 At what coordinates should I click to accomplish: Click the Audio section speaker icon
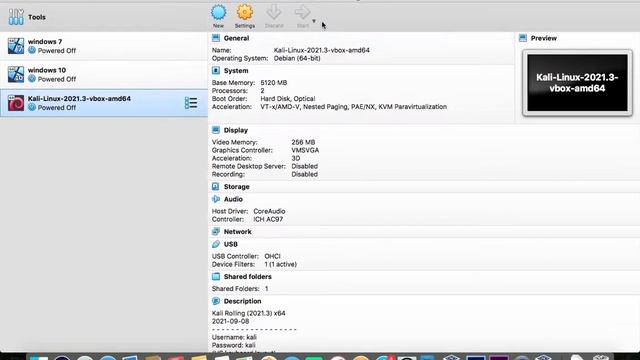click(216, 199)
